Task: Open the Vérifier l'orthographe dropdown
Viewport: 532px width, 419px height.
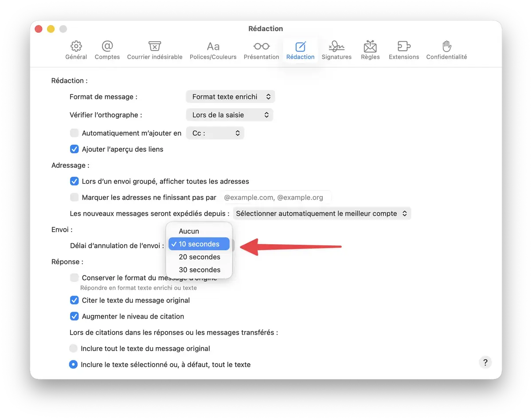Action: (230, 115)
